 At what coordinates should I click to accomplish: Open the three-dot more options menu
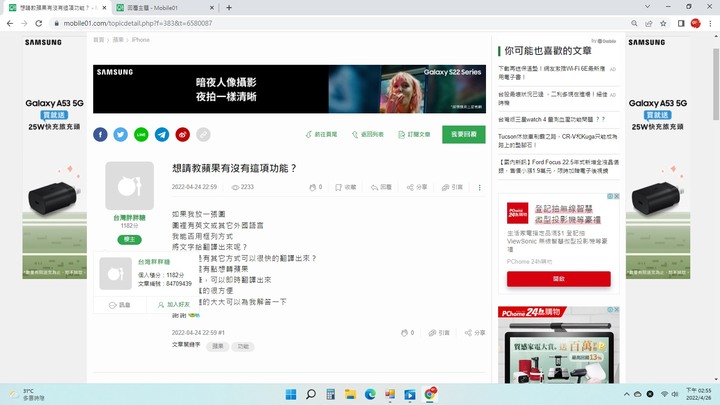[x=479, y=187]
